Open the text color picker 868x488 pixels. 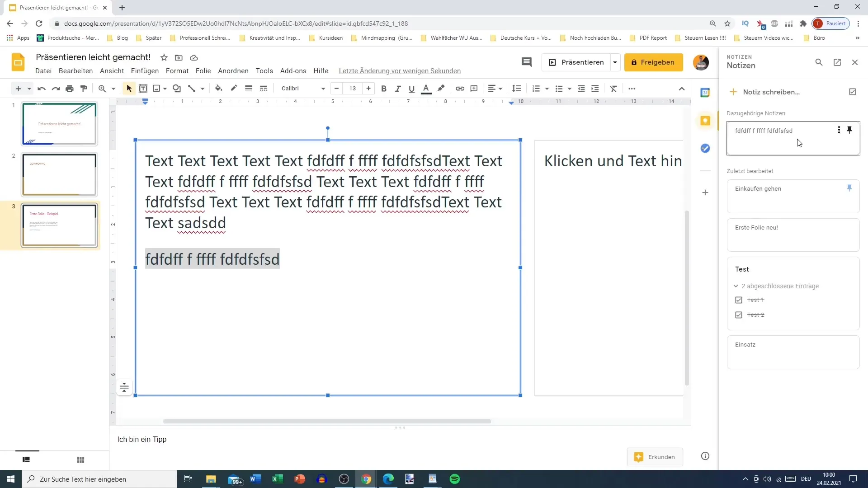coord(426,89)
